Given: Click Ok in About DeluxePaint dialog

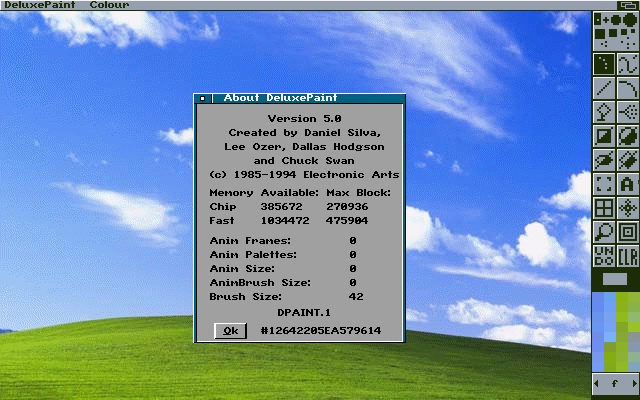Looking at the screenshot, I should [230, 331].
